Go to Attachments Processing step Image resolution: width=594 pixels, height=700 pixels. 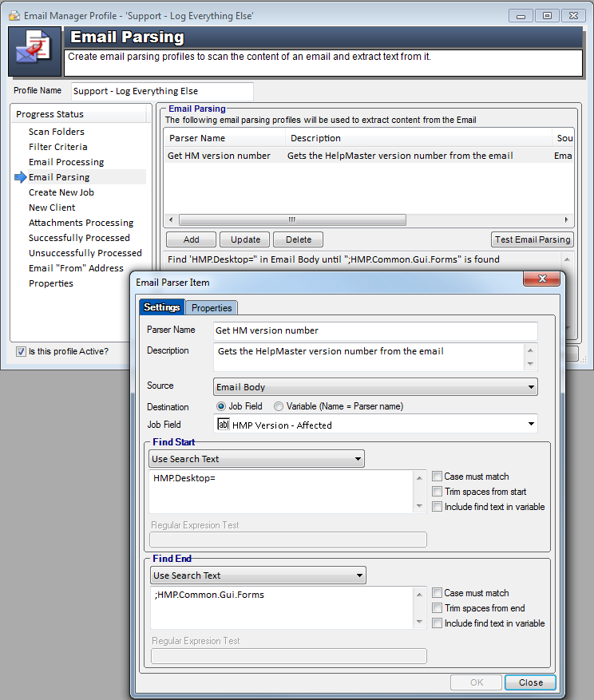coord(81,223)
